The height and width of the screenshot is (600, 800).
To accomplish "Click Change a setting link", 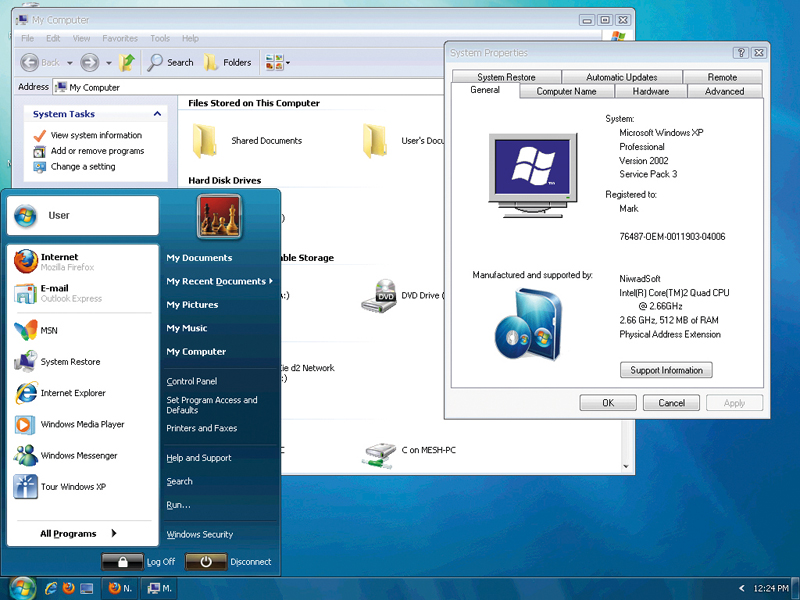I will 83,167.
